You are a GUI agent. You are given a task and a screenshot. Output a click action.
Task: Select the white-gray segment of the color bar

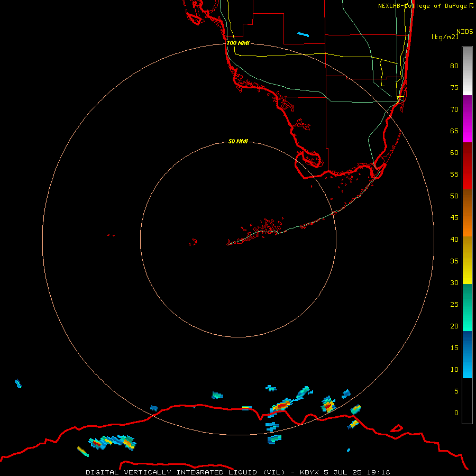[x=467, y=71]
